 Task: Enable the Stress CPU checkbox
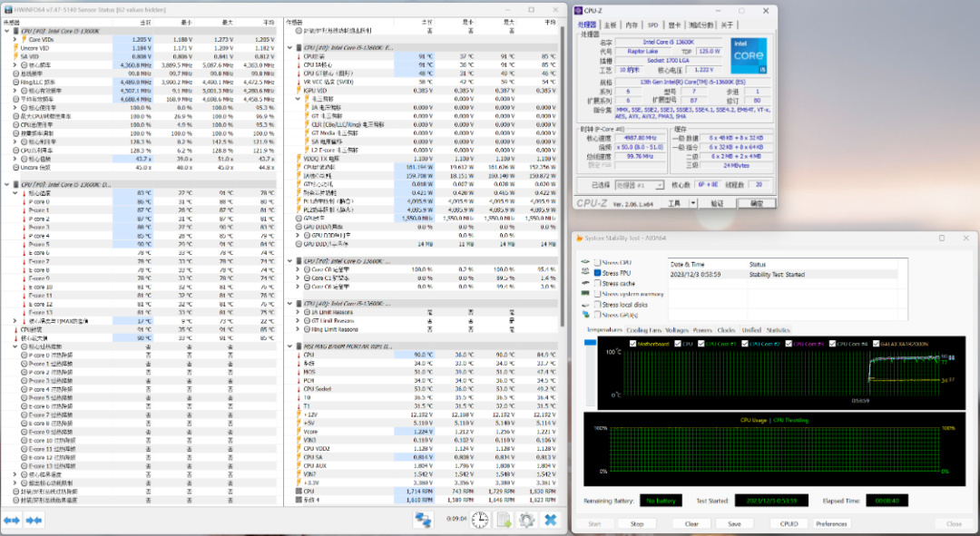click(598, 263)
